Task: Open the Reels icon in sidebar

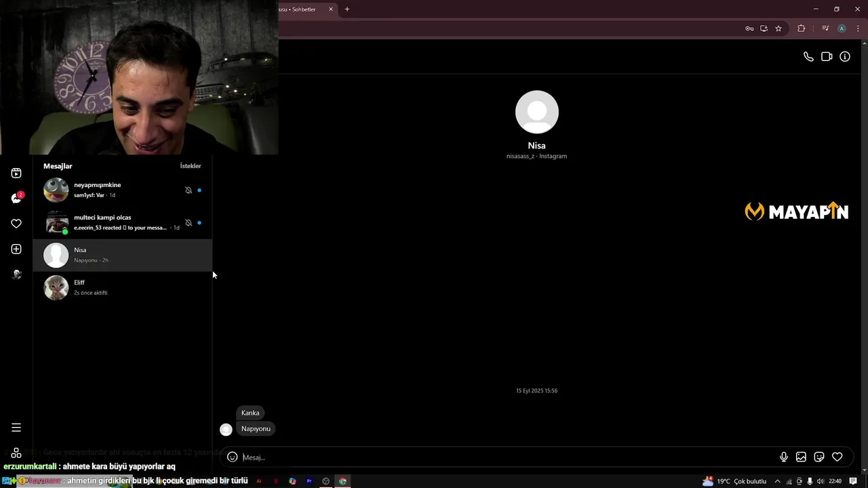Action: pos(16,173)
